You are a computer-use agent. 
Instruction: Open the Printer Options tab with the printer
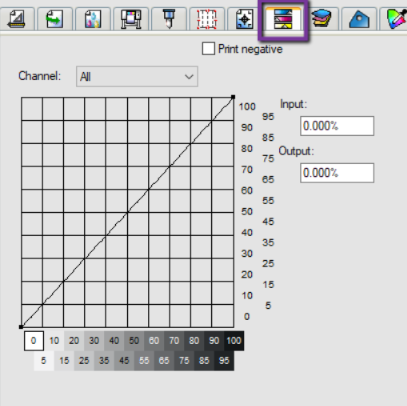(131, 19)
